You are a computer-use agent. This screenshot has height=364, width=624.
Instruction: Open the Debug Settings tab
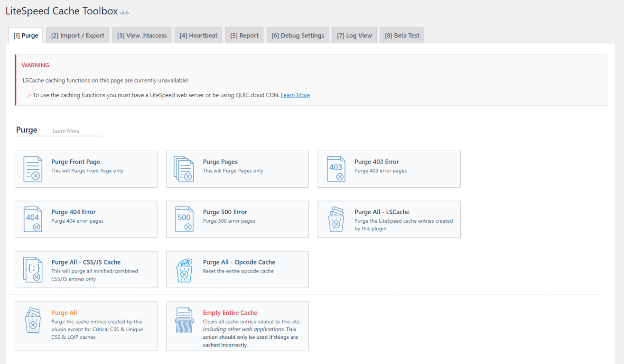click(x=298, y=35)
